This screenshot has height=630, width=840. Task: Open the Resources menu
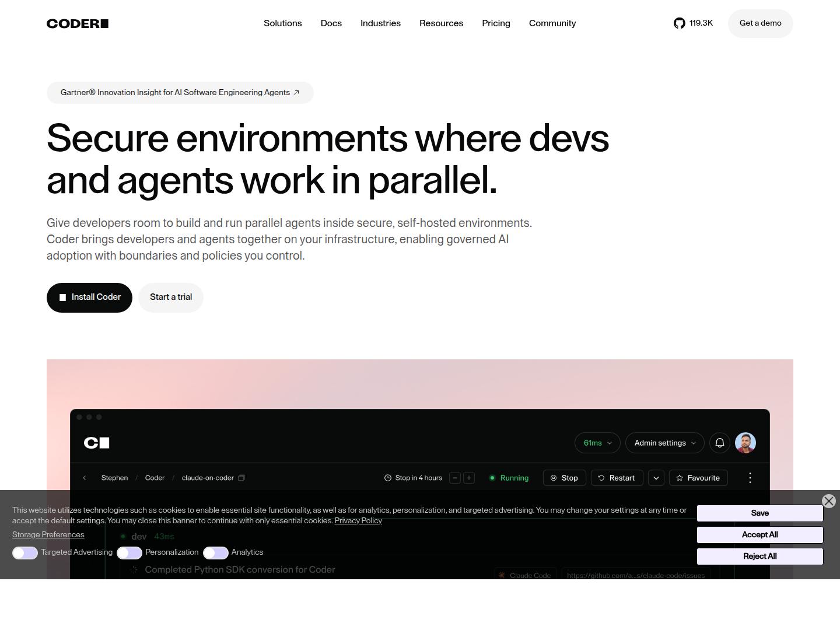pyautogui.click(x=442, y=23)
